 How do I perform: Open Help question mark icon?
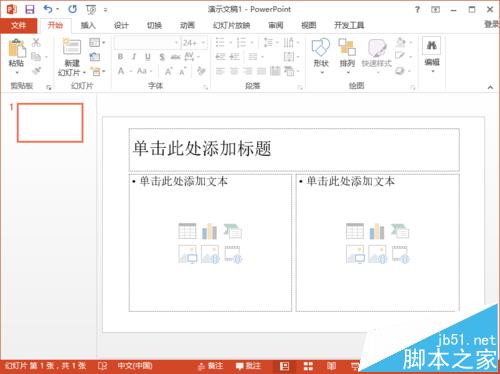point(417,9)
